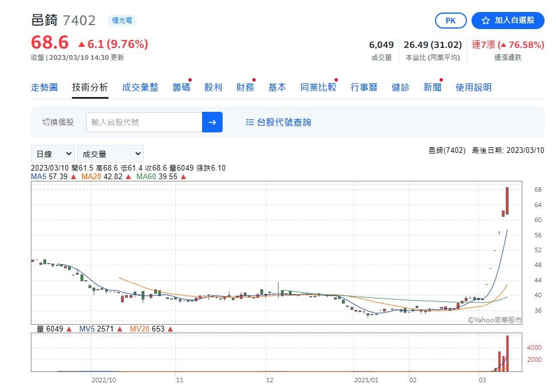Click the blue arrow search submit button
556x392 pixels.
(x=212, y=122)
